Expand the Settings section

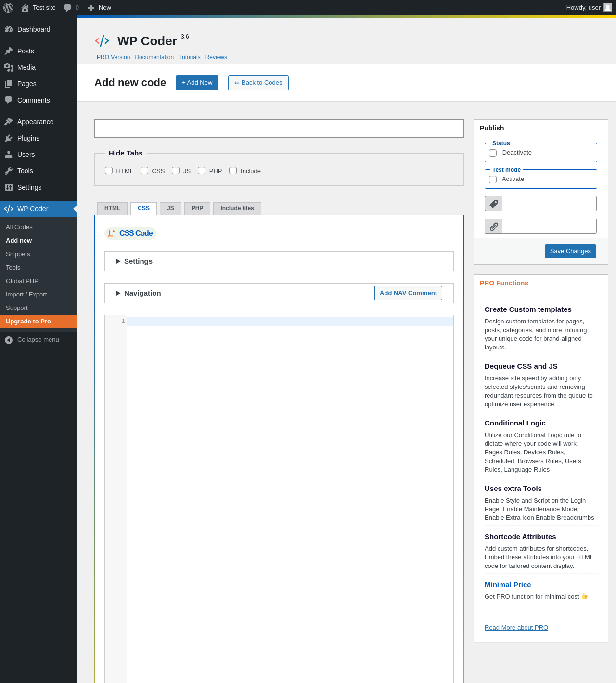(x=279, y=261)
